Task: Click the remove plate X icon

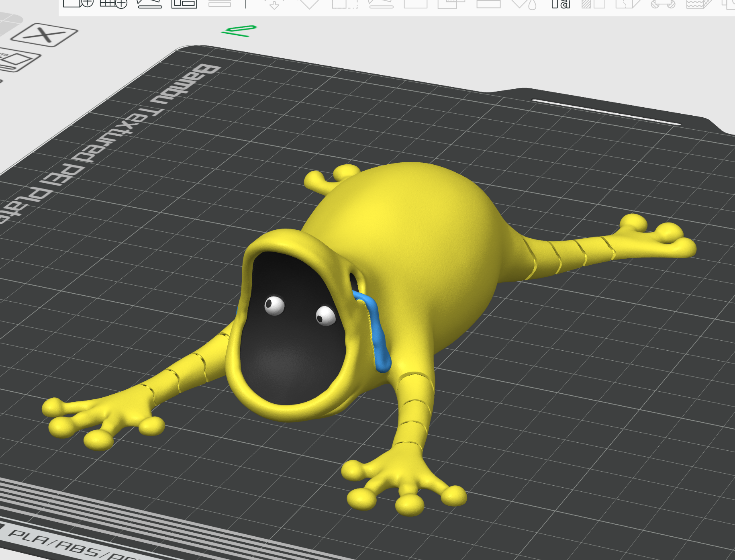Action: click(x=44, y=35)
